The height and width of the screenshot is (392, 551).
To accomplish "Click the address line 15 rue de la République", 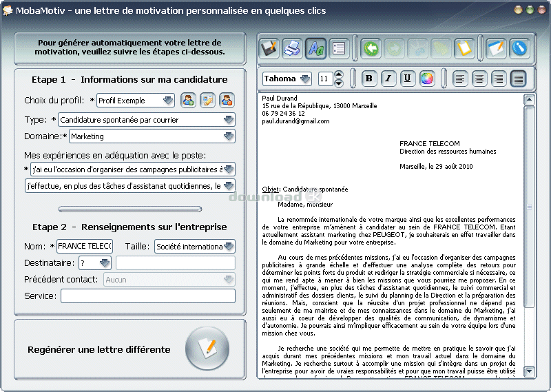I will [320, 106].
